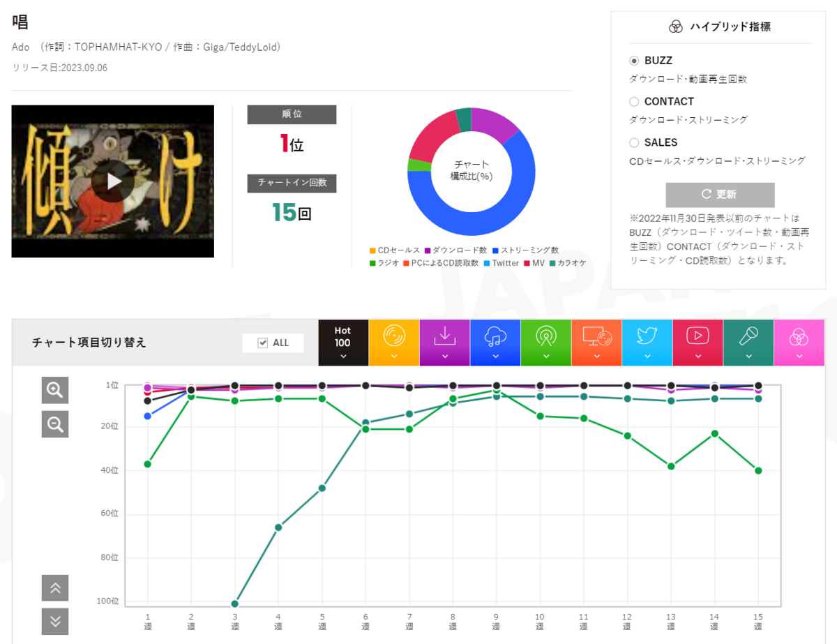Click the karaoke data point at week 5
The image size is (837, 644).
tap(322, 488)
